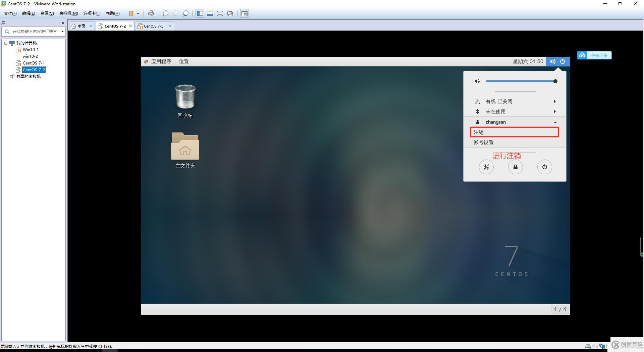Open the 选项卡(T) menu
The width and height of the screenshot is (644, 352).
[92, 13]
